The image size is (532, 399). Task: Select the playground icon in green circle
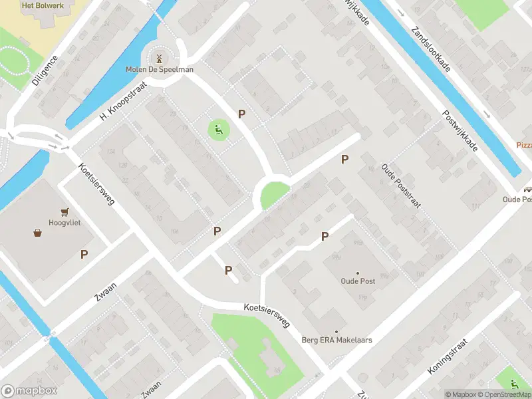tap(219, 130)
